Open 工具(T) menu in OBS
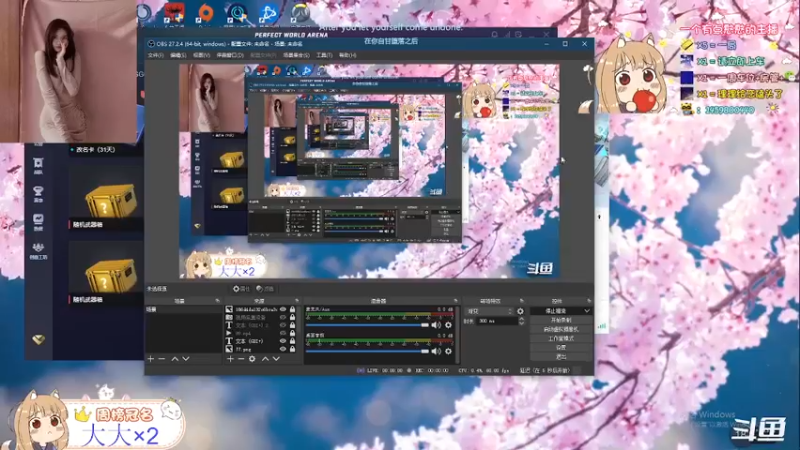Image resolution: width=800 pixels, height=450 pixels. 324,55
